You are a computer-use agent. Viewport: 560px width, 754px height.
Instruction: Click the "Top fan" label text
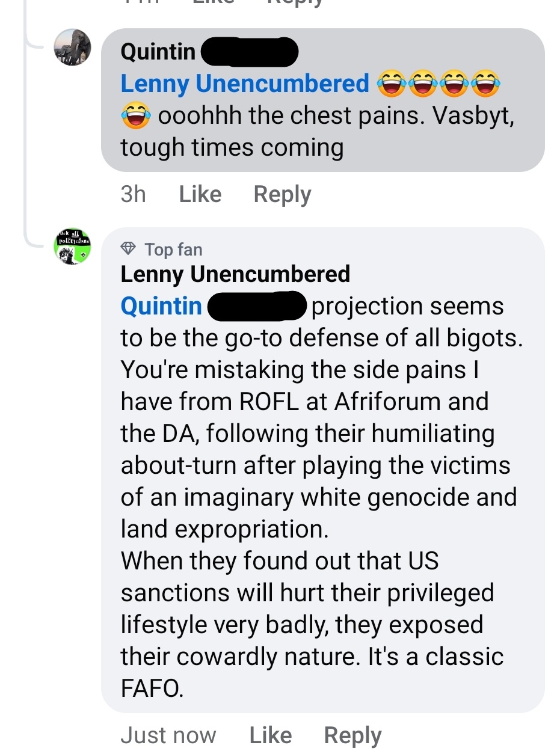pyautogui.click(x=173, y=249)
